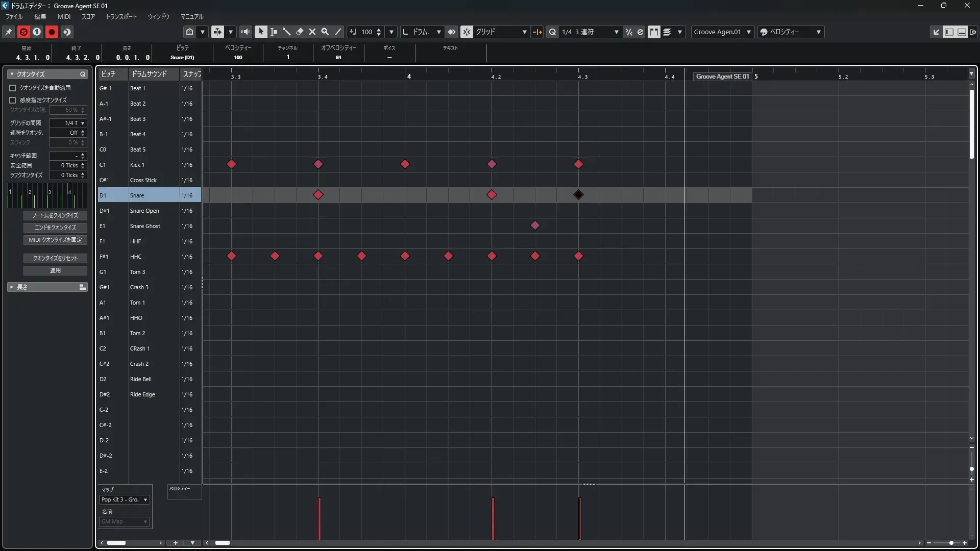Screen dimensions: 980x551
Task: Enable 感度指定クオンタイズ checkbox
Action: click(13, 100)
